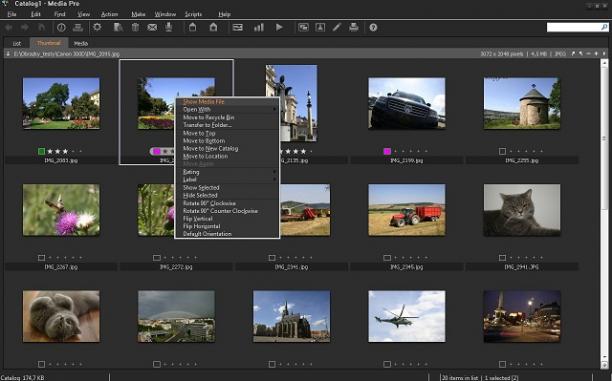This screenshot has height=381, width=612.
Task: Switch to the List tab
Action: click(x=17, y=43)
